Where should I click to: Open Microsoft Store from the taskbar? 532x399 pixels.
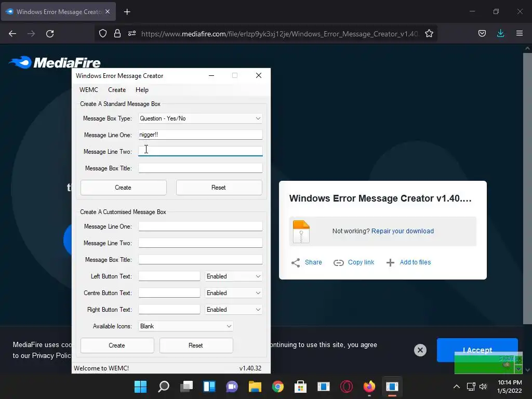point(301,387)
